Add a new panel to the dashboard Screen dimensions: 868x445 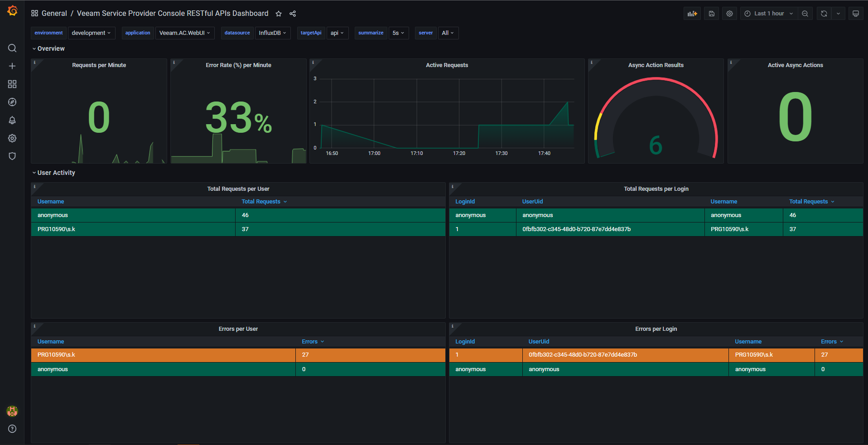coord(692,13)
